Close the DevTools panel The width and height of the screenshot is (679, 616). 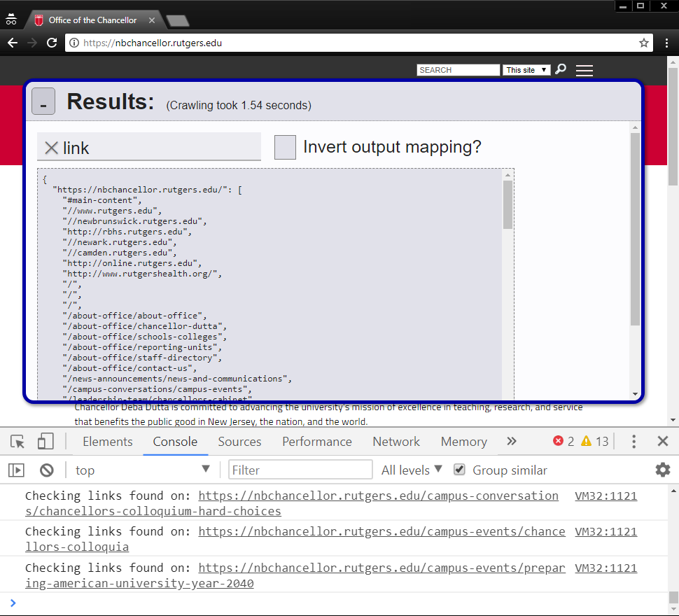[662, 441]
